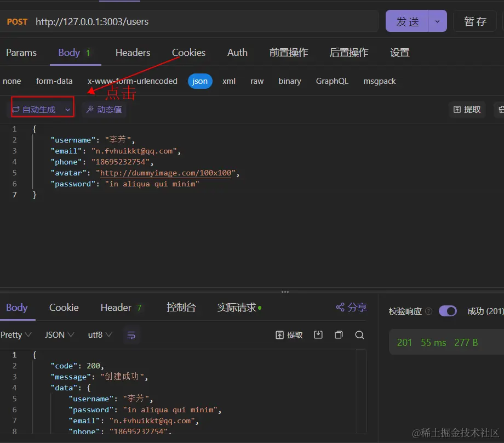Go to the Auth tab

pyautogui.click(x=237, y=53)
